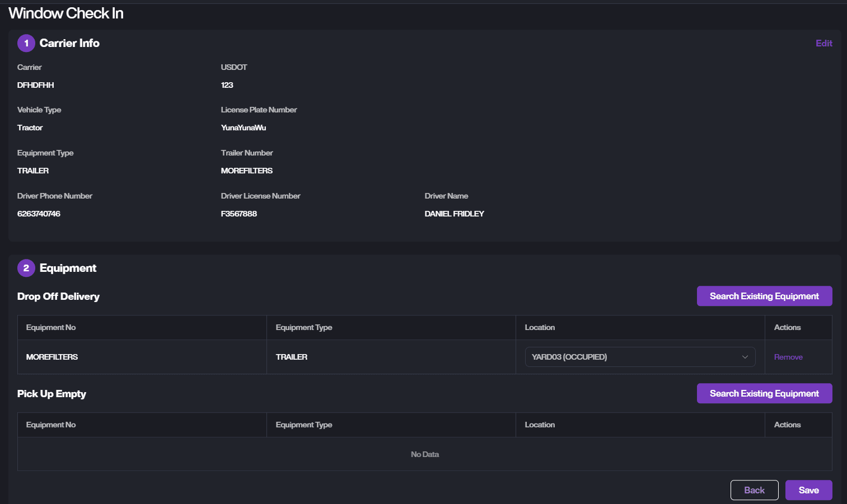This screenshot has height=504, width=847.
Task: Click Actions header in Pick Up table
Action: 787,425
